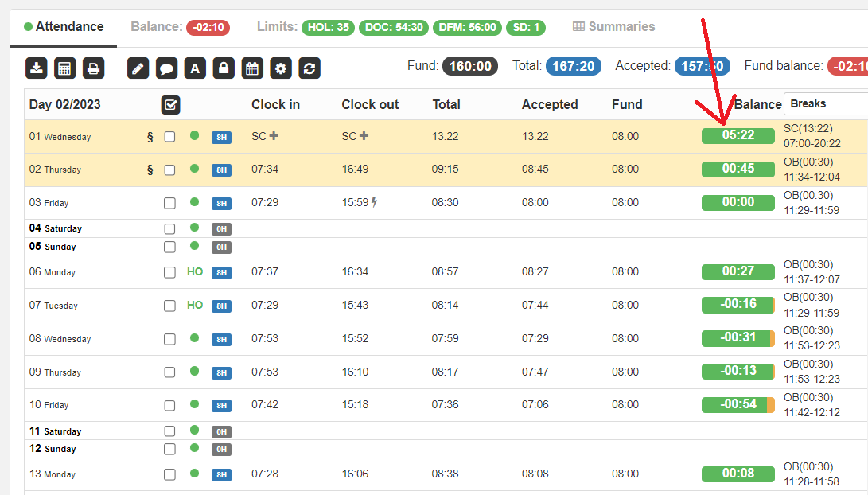Tick the checkbox for 01 Wednesday

pos(169,137)
